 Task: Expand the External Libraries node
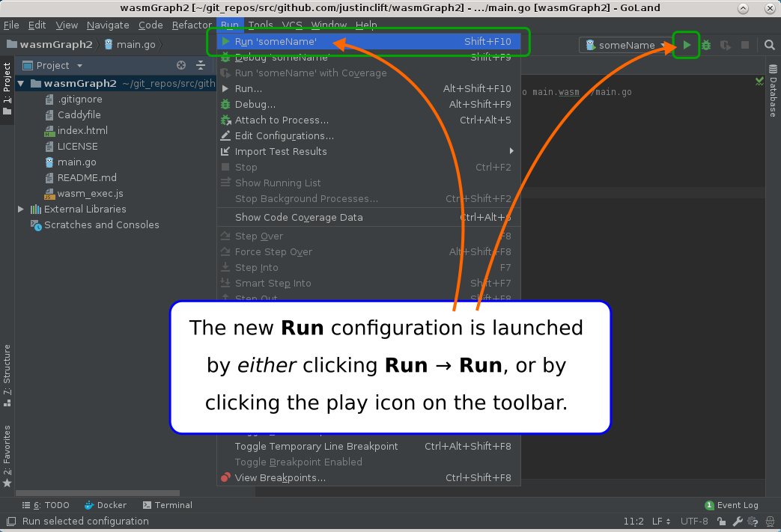[21, 210]
